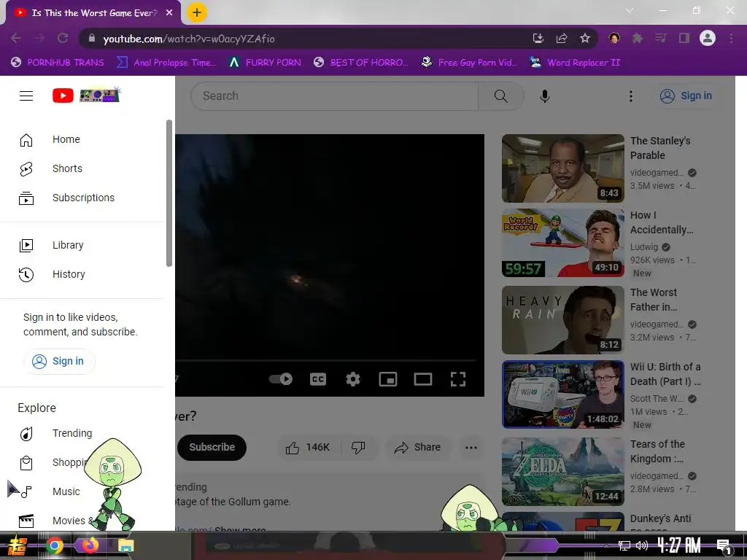747x560 pixels.
Task: Search with voice microphone icon
Action: [x=544, y=96]
